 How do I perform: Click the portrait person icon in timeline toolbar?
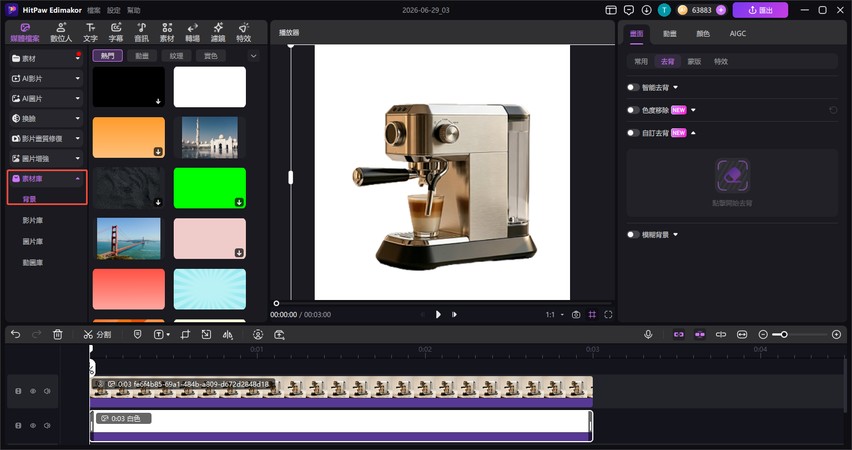(x=258, y=334)
